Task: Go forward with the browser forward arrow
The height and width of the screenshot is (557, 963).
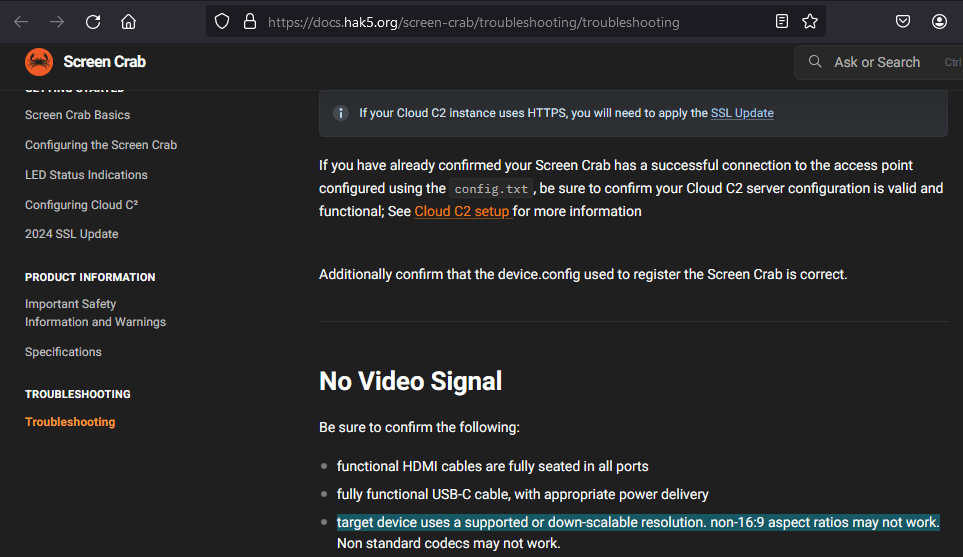Action: pos(57,22)
